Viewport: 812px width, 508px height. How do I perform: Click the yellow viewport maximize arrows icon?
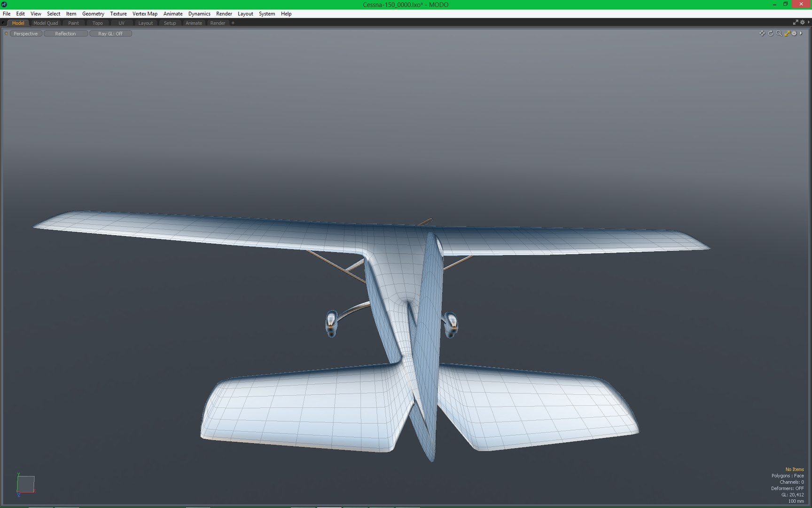point(787,33)
